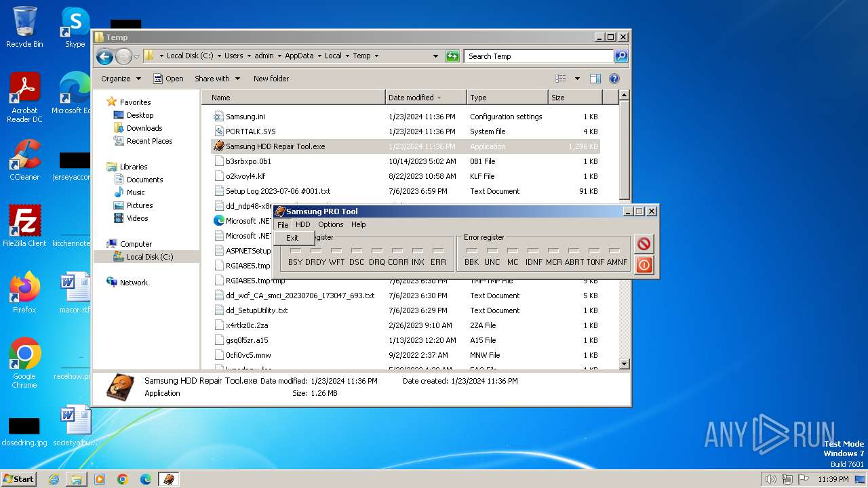
Task: Choose Exit from the File menu
Action: pyautogui.click(x=292, y=238)
